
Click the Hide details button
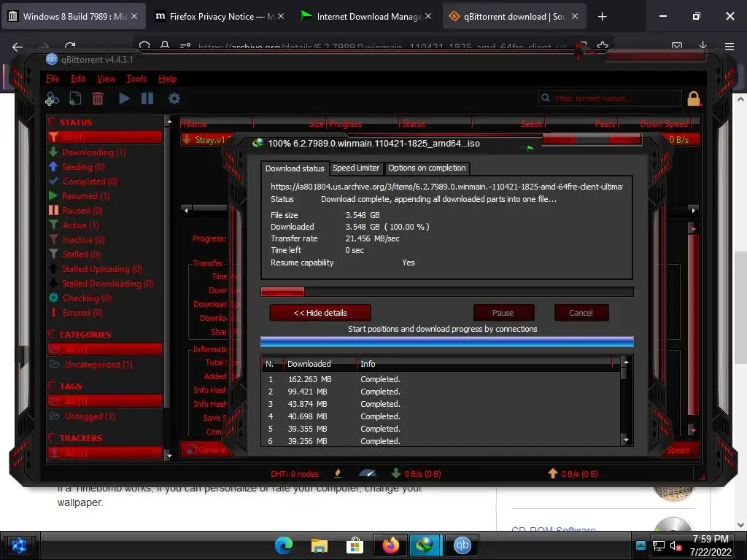pyautogui.click(x=320, y=313)
